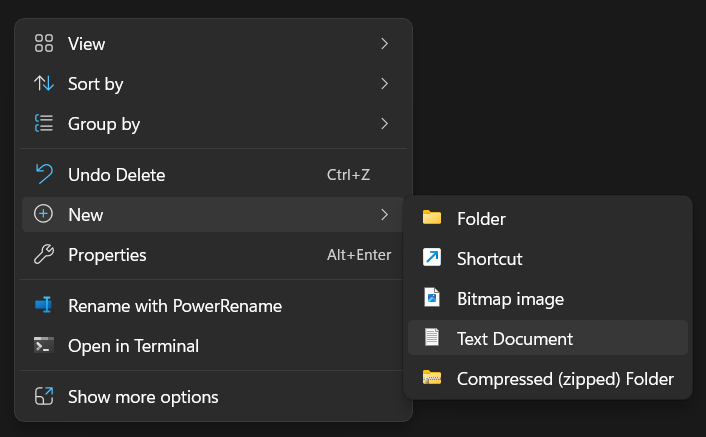Click the Alt+Enter shortcut hint
The image size is (706, 437).
[x=359, y=255]
